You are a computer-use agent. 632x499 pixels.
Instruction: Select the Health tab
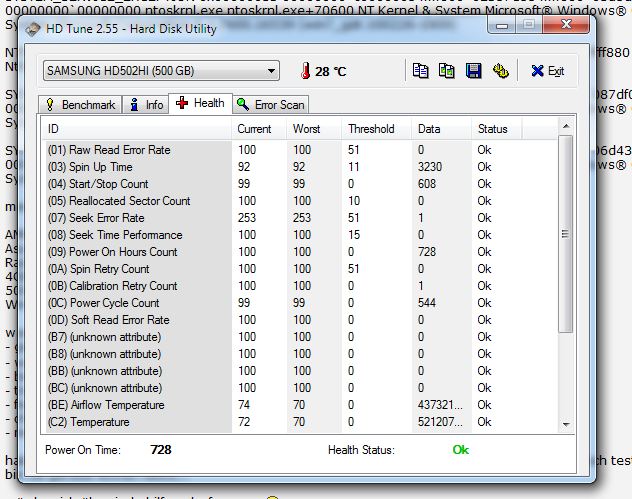200,103
